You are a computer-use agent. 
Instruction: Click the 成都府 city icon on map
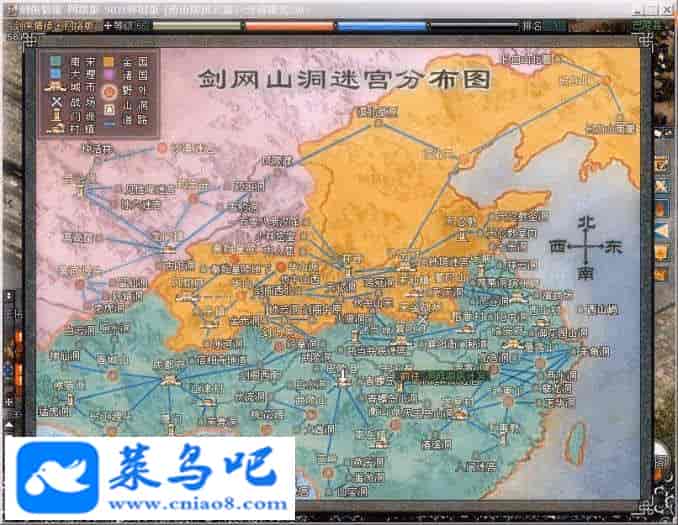point(168,381)
